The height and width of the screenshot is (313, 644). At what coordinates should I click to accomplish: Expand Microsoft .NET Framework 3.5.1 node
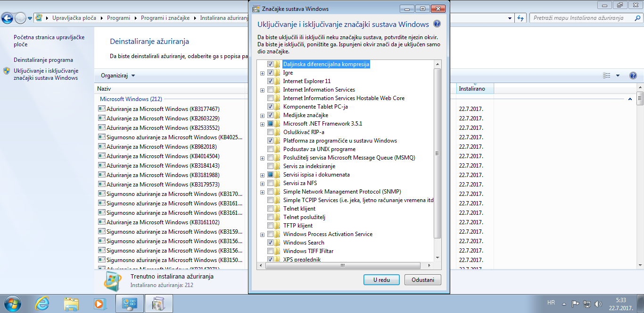pyautogui.click(x=262, y=124)
